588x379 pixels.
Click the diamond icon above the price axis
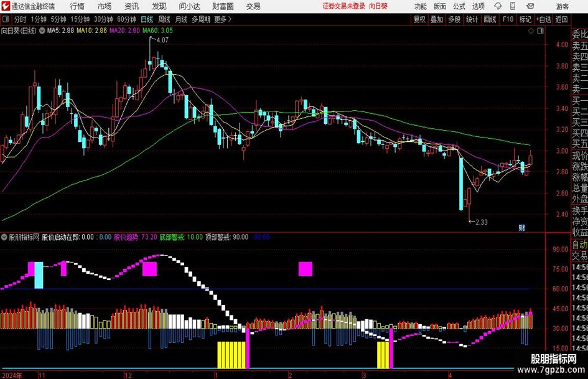tap(531, 30)
